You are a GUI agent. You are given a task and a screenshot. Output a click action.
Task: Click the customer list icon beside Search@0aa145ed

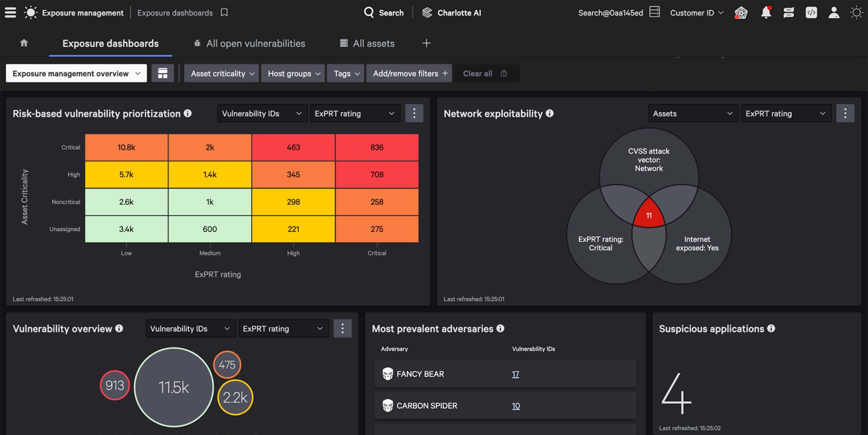[x=654, y=12]
